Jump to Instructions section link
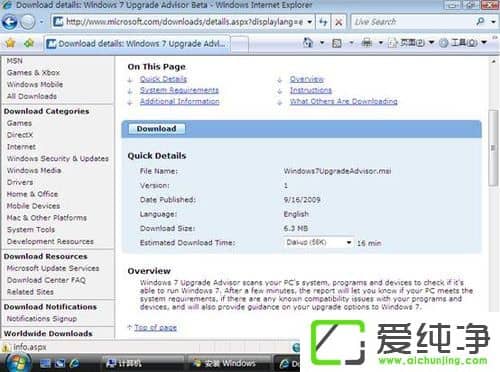Viewport: 500px width, 372px height. (x=311, y=90)
